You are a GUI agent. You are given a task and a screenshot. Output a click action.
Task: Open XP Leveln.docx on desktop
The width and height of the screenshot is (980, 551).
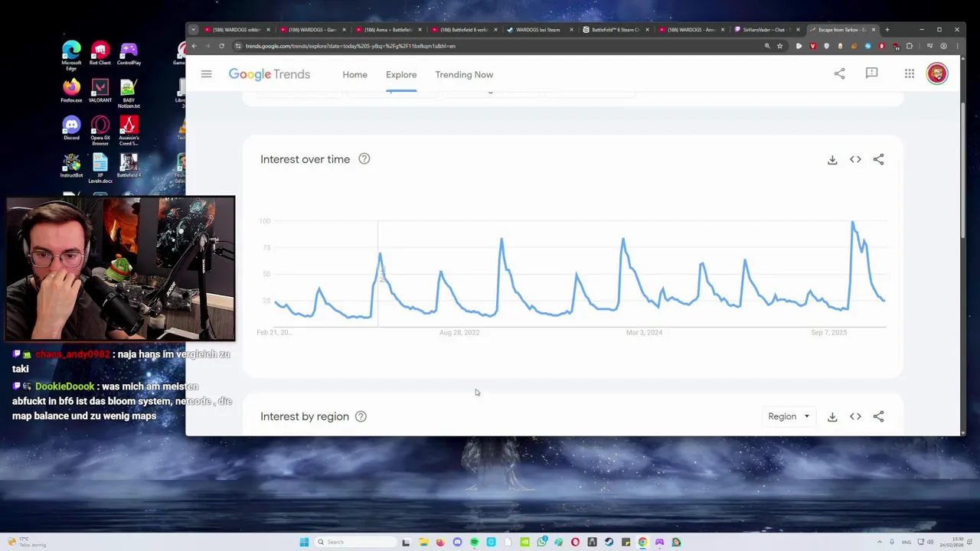tap(100, 168)
